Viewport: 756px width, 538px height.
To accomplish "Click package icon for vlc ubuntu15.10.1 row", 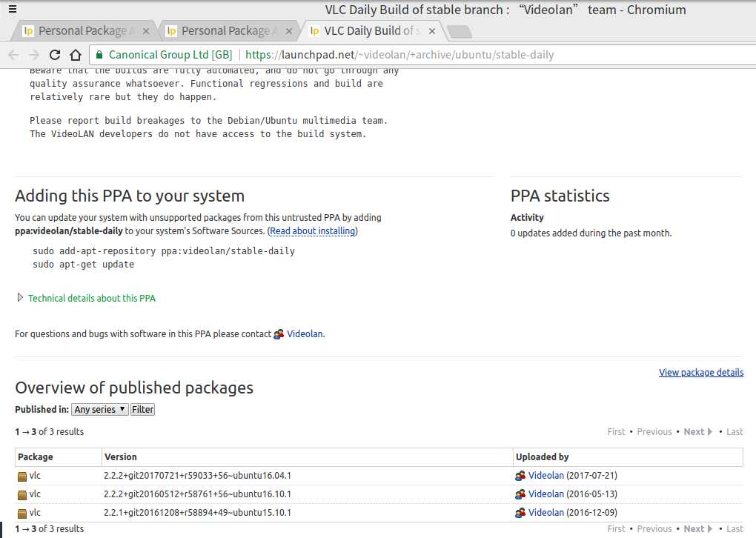I will [22, 514].
